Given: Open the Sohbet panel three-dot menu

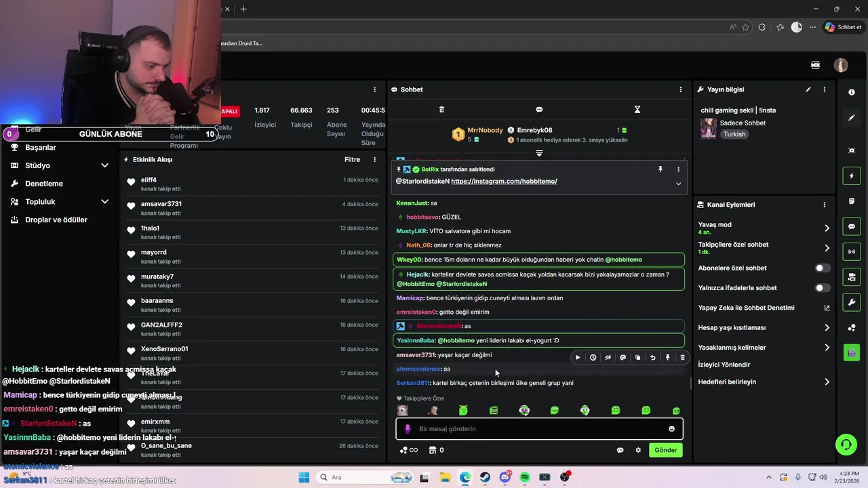Looking at the screenshot, I should (x=681, y=89).
